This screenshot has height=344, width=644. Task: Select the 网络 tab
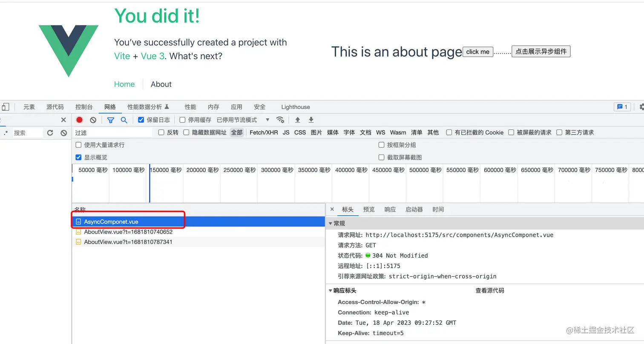[110, 107]
